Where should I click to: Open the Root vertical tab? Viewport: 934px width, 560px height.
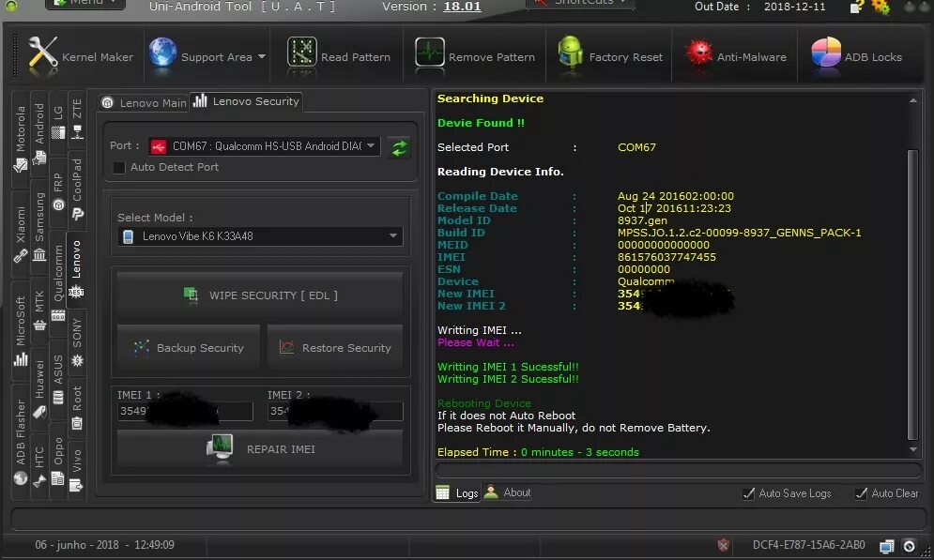[77, 407]
